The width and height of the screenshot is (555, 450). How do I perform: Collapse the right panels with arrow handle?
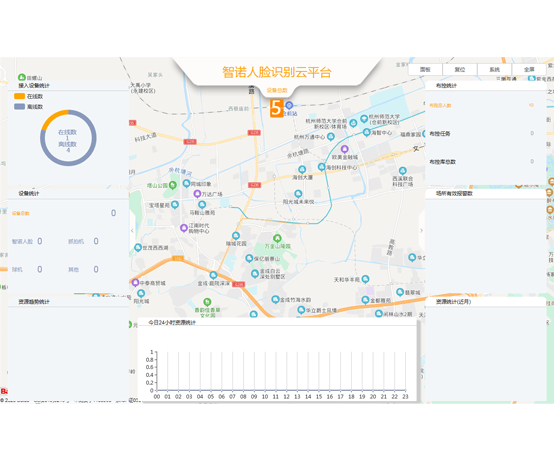[x=422, y=230]
